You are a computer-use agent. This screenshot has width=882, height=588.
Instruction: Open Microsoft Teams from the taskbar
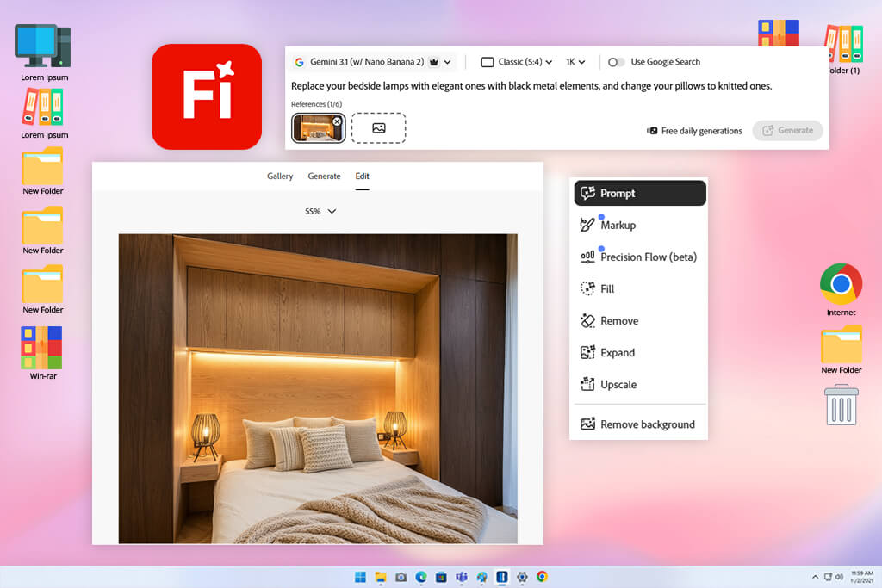click(462, 577)
